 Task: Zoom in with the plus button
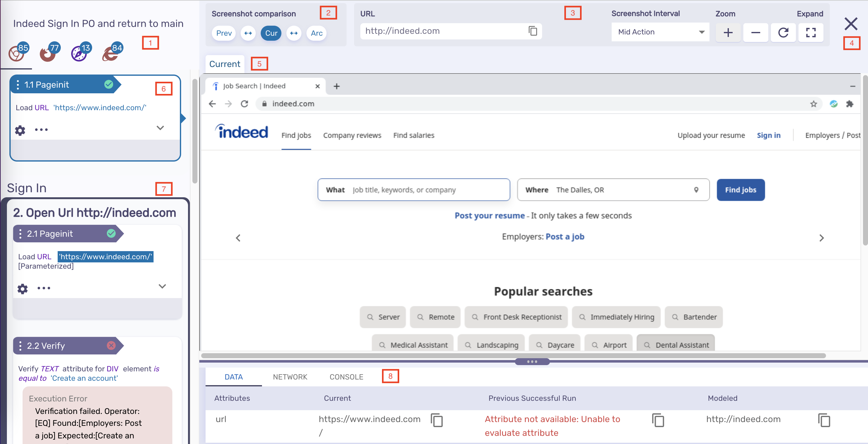[x=728, y=32]
